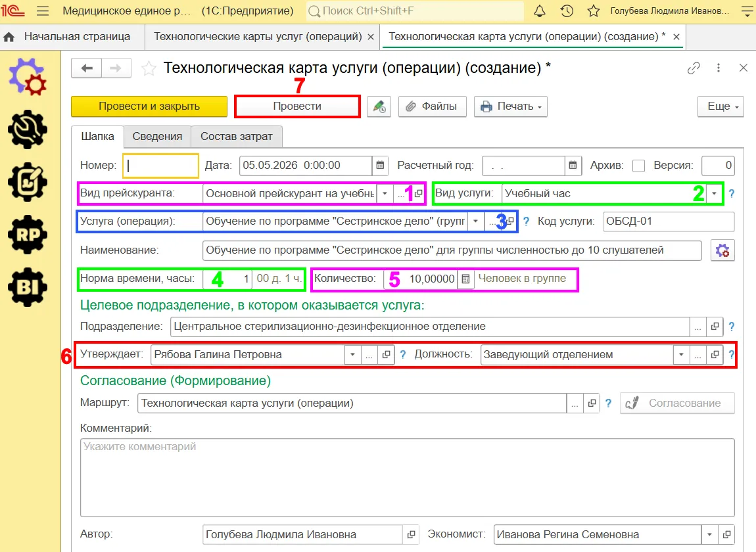Viewport: 756px width, 552px height.
Task: Open the wrench gear sidebar section
Action: [28, 129]
